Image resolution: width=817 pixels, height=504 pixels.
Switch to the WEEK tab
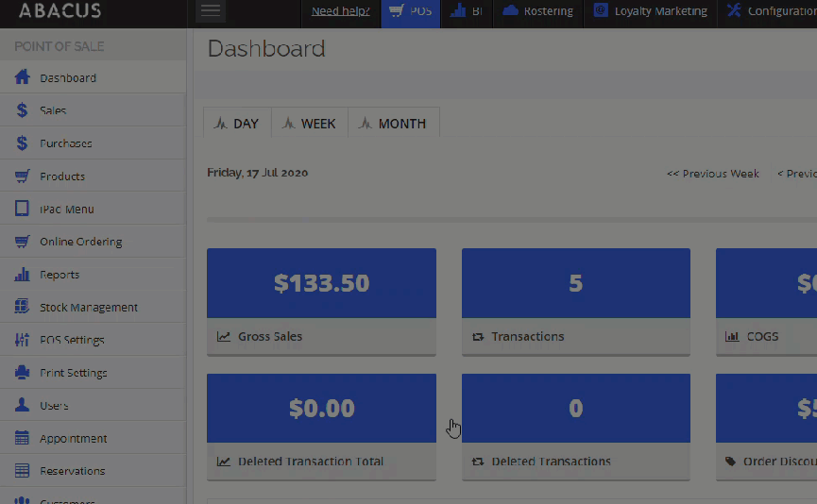coord(309,124)
